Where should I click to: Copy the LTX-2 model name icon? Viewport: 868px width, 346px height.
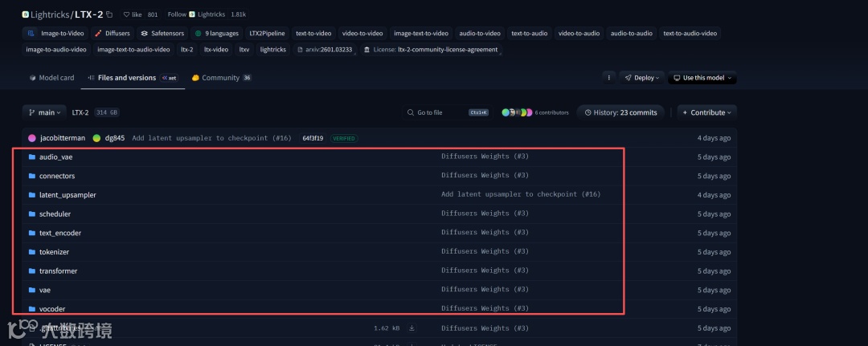pos(109,14)
